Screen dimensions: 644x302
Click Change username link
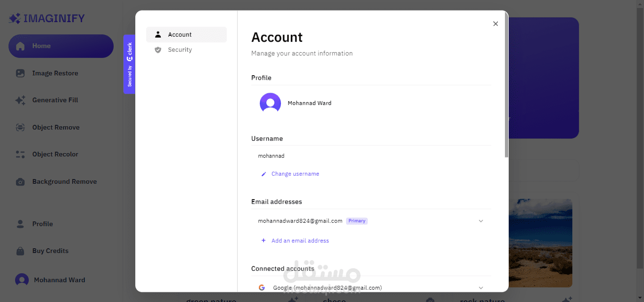(x=295, y=174)
